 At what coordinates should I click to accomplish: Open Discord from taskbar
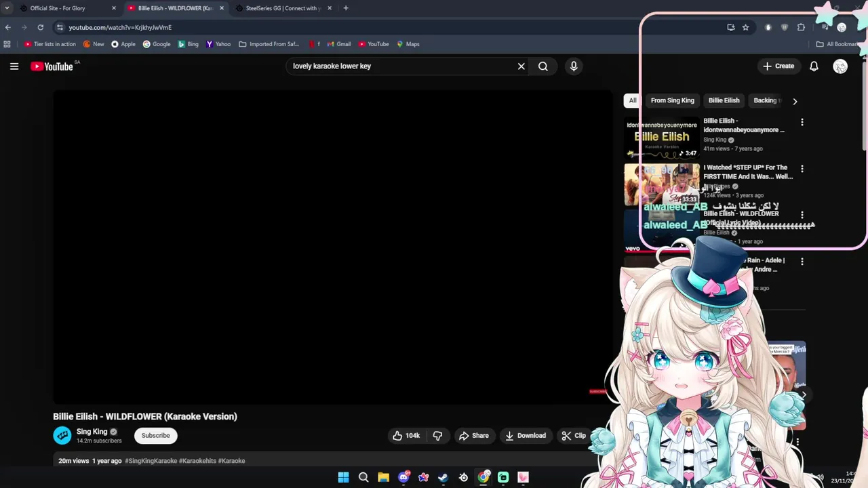tap(403, 477)
